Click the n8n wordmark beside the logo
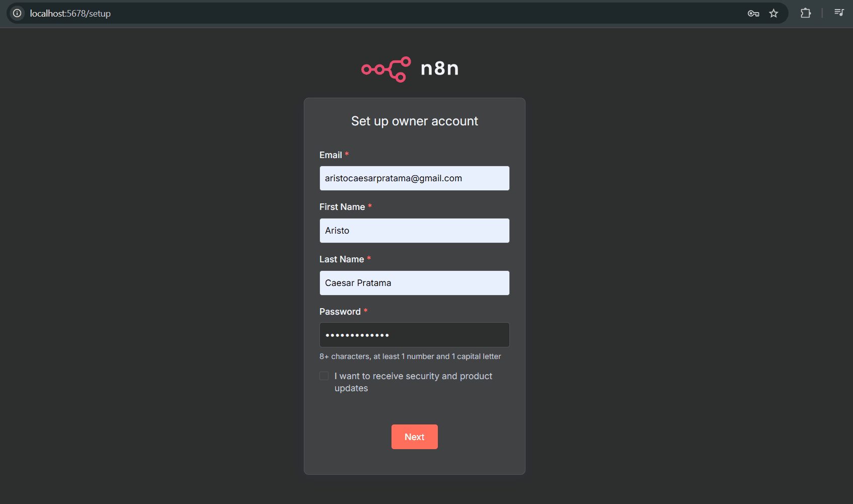The height and width of the screenshot is (504, 853). click(x=439, y=69)
